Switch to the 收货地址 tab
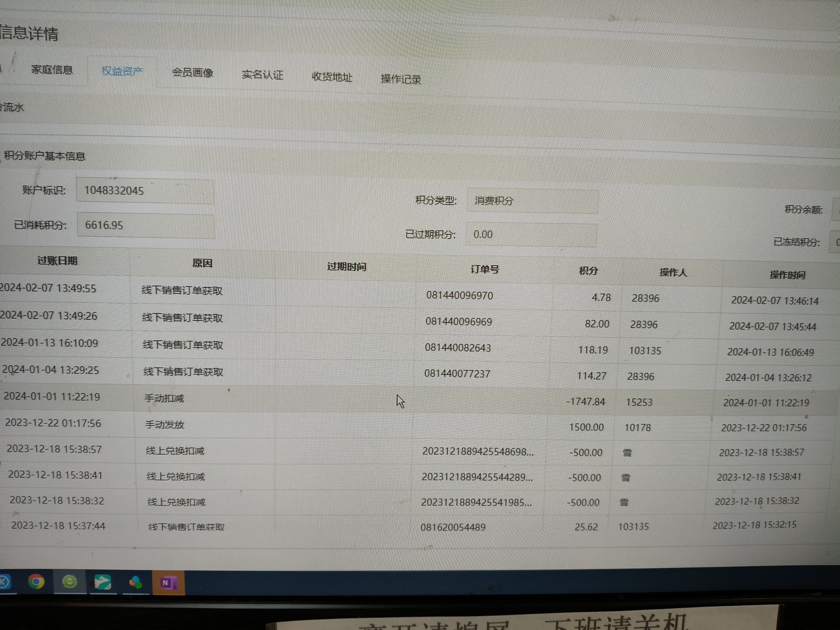The image size is (840, 630). point(332,77)
